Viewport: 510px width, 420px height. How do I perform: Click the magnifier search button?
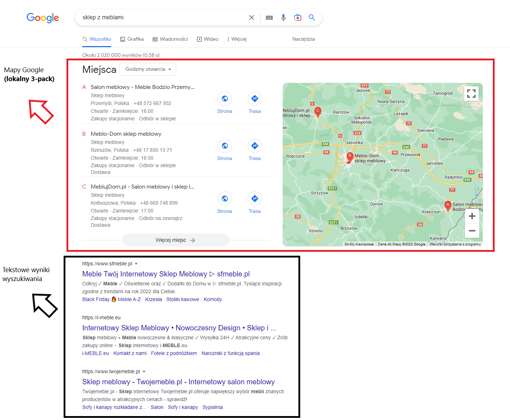[x=312, y=17]
